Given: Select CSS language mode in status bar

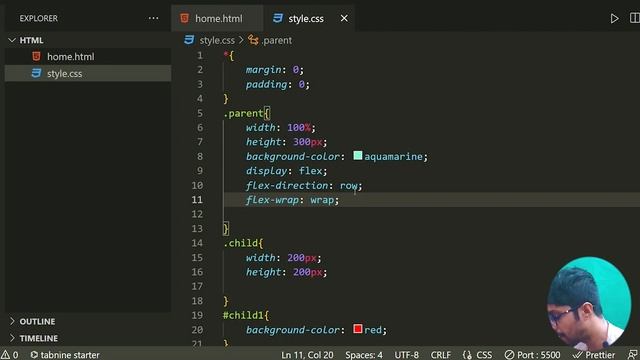Looking at the screenshot, I should (x=478, y=355).
